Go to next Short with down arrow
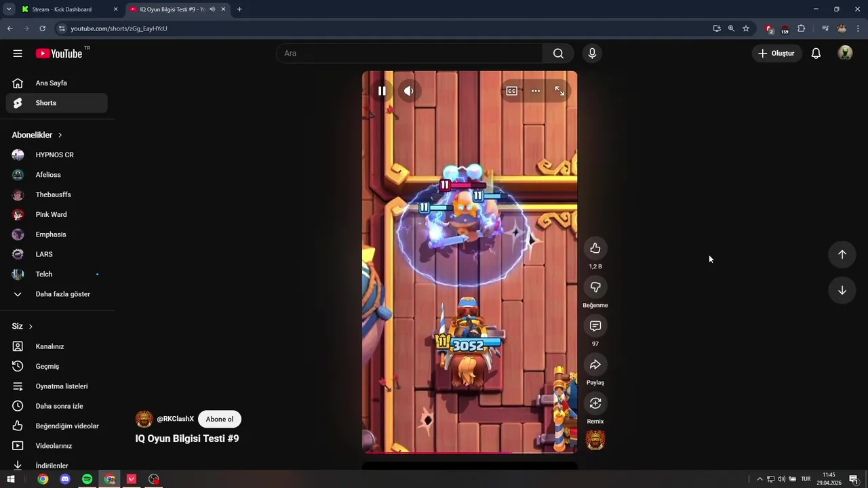This screenshot has height=488, width=868. point(842,290)
